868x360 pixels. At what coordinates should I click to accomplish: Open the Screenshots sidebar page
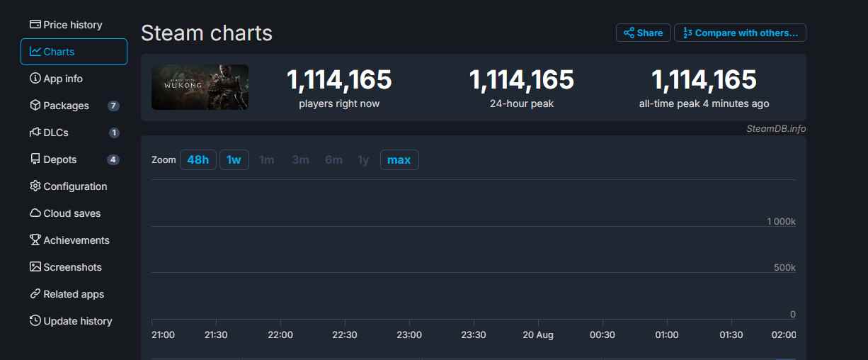[72, 267]
